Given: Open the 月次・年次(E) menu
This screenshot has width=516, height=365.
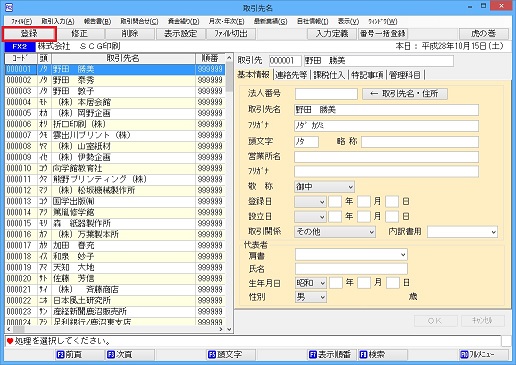Looking at the screenshot, I should point(226,21).
